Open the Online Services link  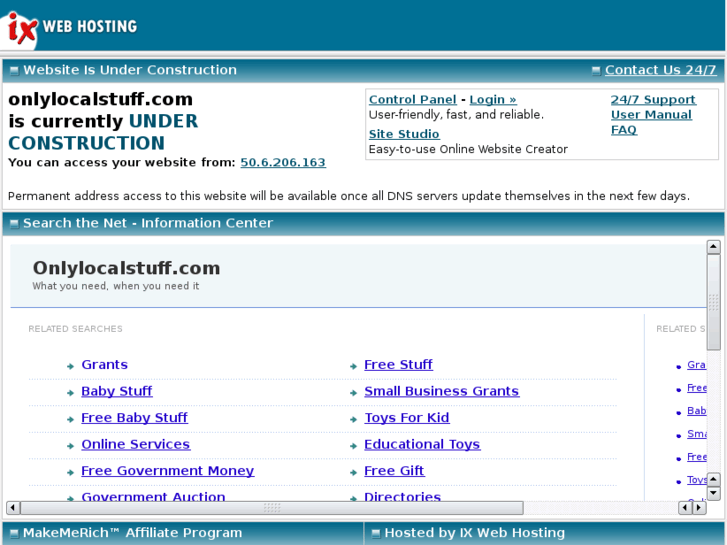(135, 444)
